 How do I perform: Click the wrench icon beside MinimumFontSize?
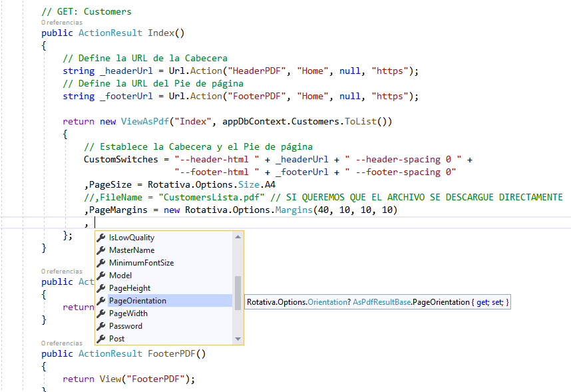tap(101, 263)
